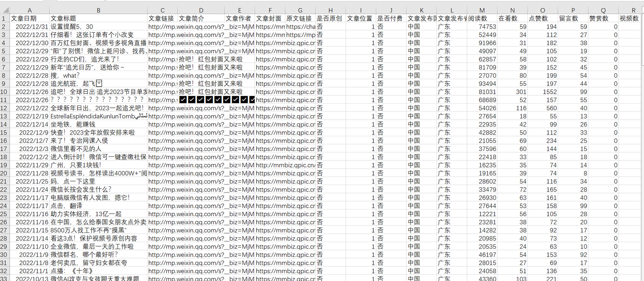Click header cell 赞赏数
Screen dimensions: 644x281
(x=603, y=18)
